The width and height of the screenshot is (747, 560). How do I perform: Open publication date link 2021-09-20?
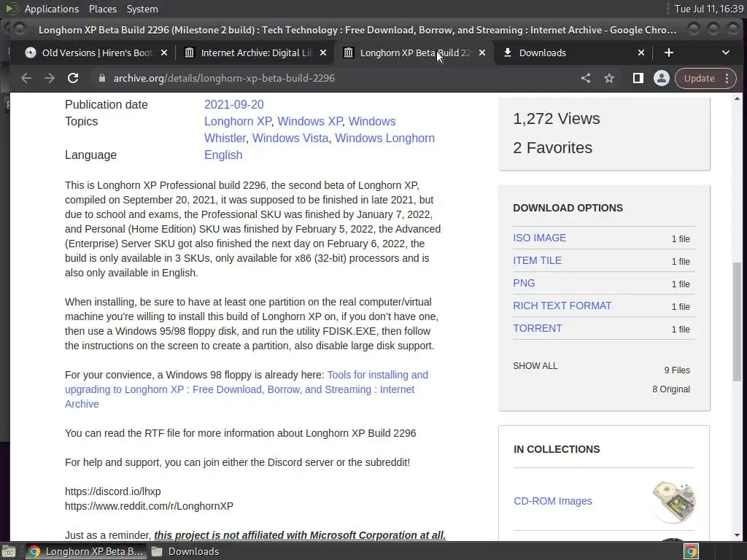click(x=234, y=104)
